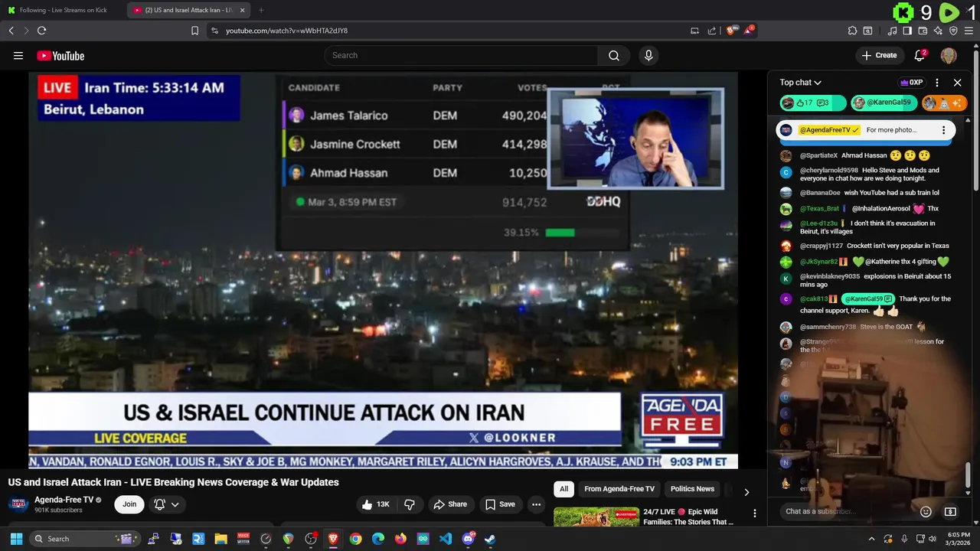Open more actions menu under video
Screen dimensions: 980x551
click(x=536, y=504)
